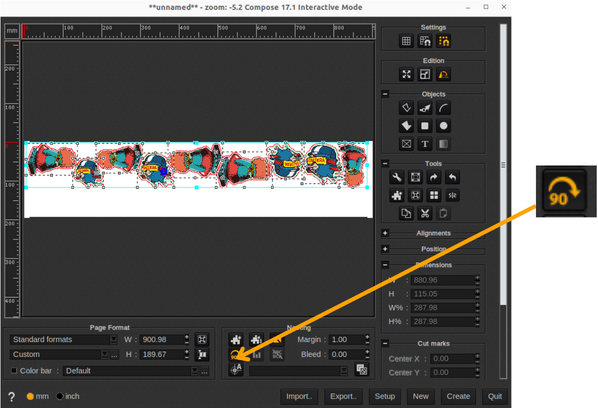The image size is (598, 408).
Task: Click the Create button
Action: pos(458,397)
